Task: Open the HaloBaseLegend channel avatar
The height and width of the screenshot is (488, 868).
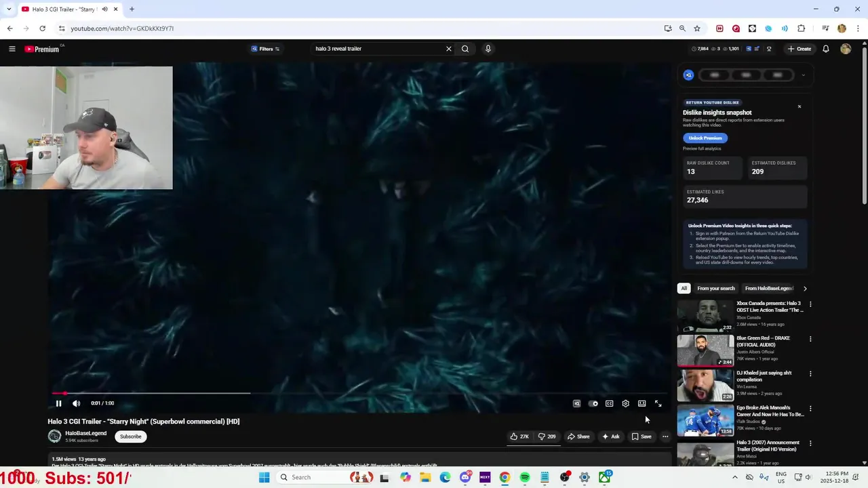Action: tap(54, 436)
